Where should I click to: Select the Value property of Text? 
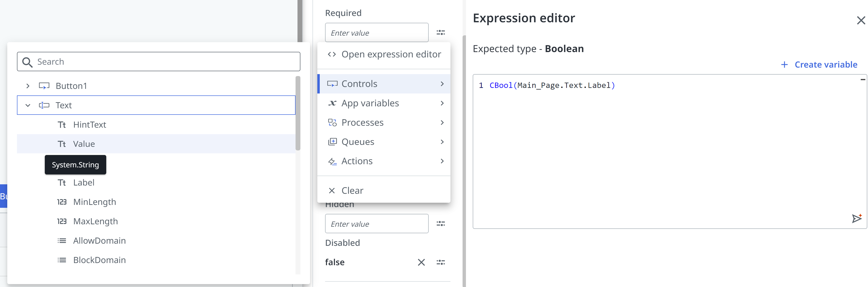pos(84,144)
